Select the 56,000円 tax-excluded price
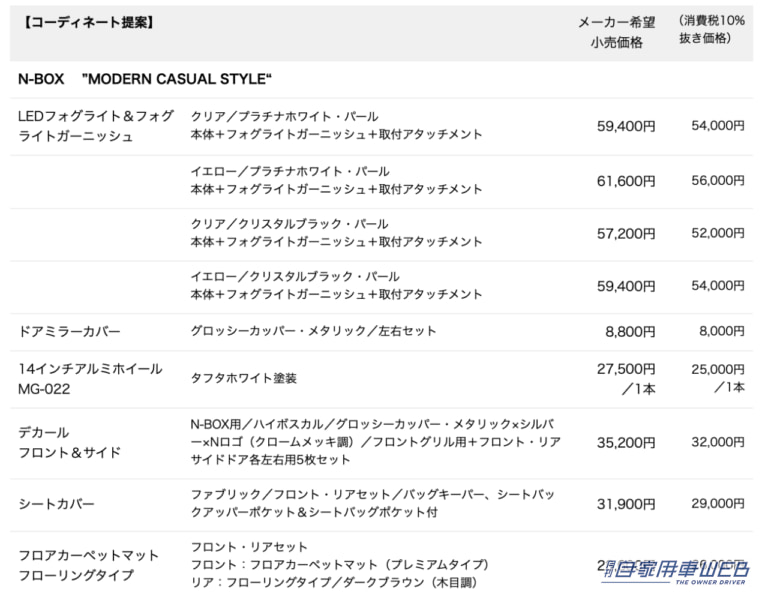Image resolution: width=768 pixels, height=600 pixels. [x=718, y=180]
